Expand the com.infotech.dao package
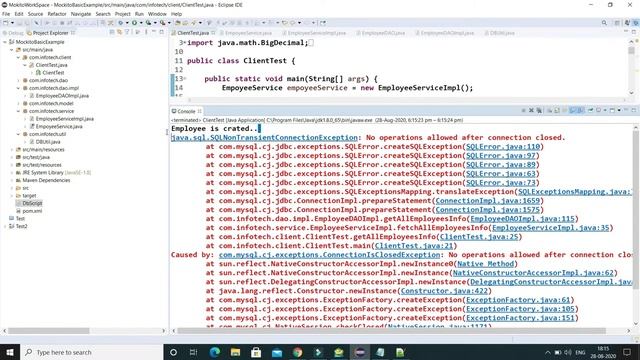Screen dimensions: 640x360 coord(18,80)
